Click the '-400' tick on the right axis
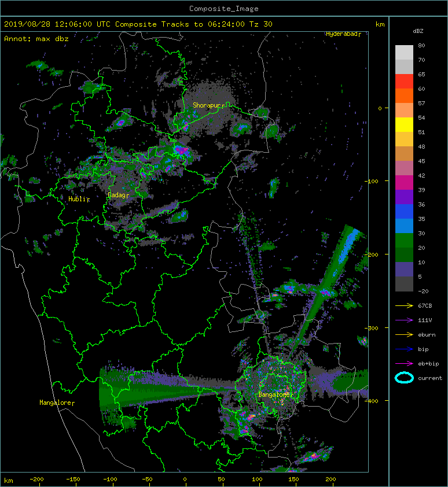This screenshot has height=487, width=448. pos(372,401)
